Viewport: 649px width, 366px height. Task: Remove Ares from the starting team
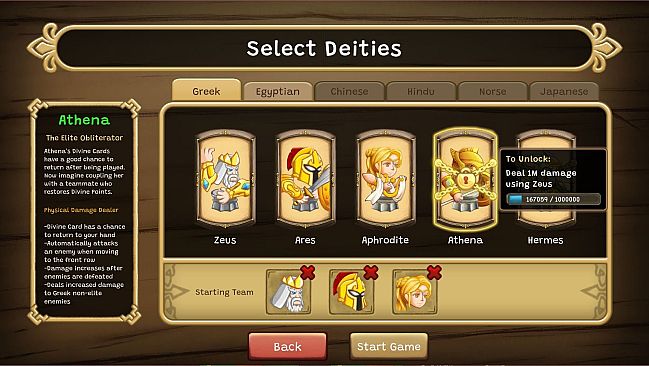tap(371, 272)
